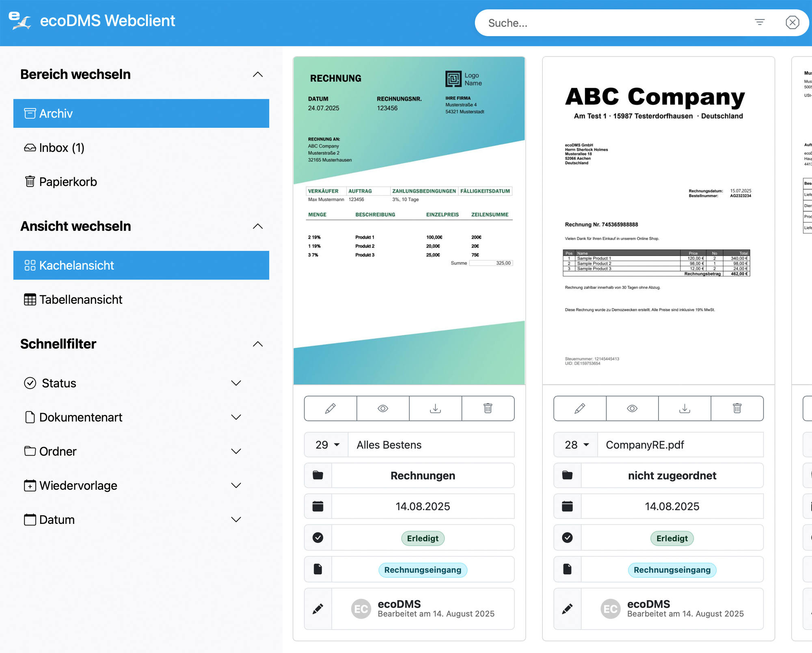The height and width of the screenshot is (653, 812).
Task: Download the CompanyRE.pdf document
Action: coord(685,408)
